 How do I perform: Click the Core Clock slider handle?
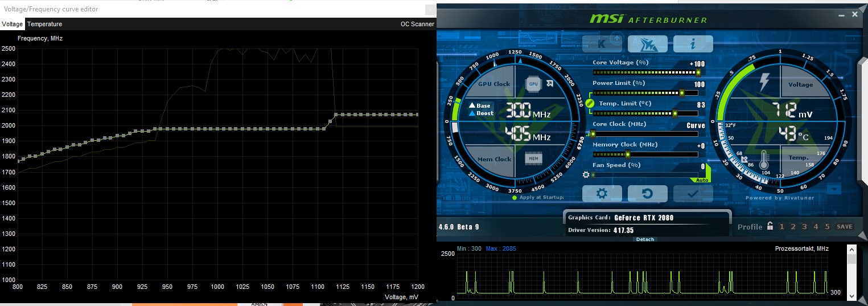point(593,134)
